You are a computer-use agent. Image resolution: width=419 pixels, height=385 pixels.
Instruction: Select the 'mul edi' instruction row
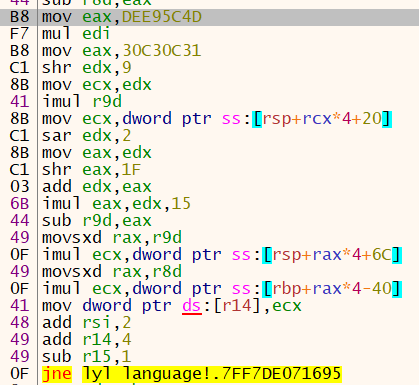point(76,34)
